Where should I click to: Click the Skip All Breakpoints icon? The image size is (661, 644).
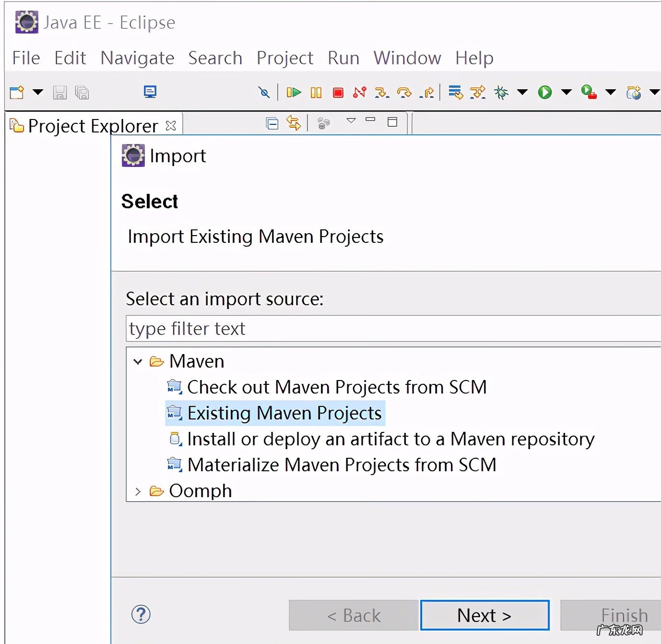tap(264, 92)
